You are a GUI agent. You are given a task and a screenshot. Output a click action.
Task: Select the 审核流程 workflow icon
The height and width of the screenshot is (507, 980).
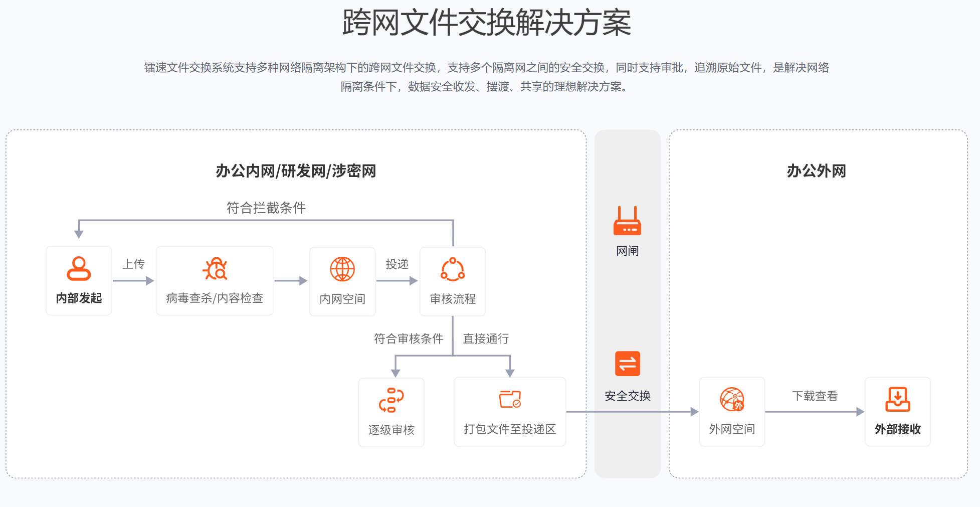pyautogui.click(x=453, y=269)
